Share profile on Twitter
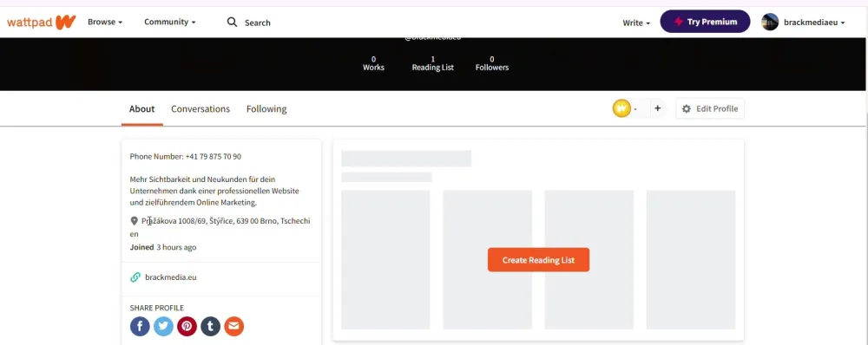Screen dimensions: 868x345 (163, 326)
